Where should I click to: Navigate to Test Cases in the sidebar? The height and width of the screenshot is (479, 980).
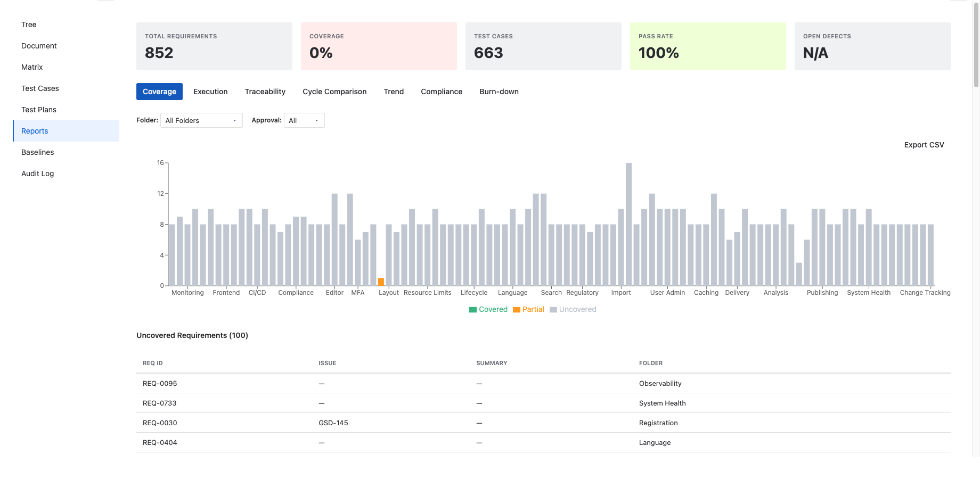(x=40, y=88)
